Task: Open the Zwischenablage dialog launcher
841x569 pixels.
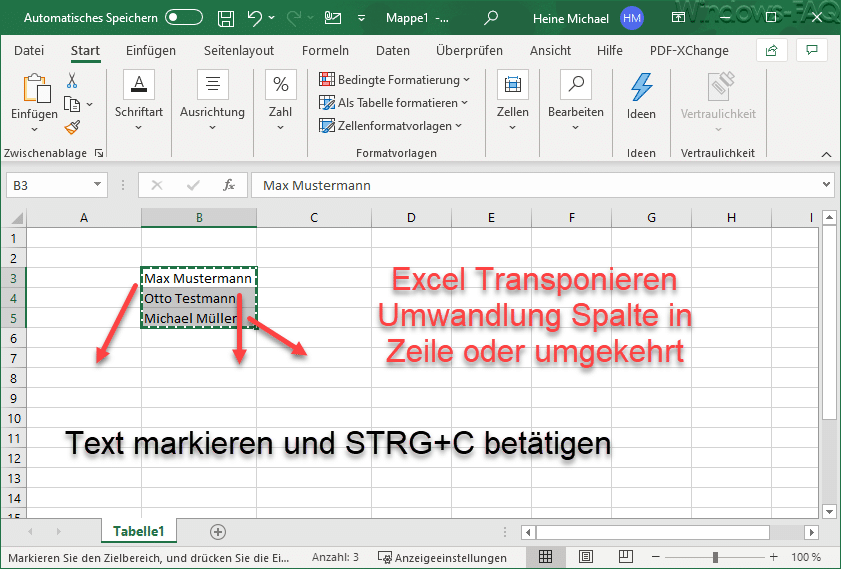Action: [x=99, y=153]
